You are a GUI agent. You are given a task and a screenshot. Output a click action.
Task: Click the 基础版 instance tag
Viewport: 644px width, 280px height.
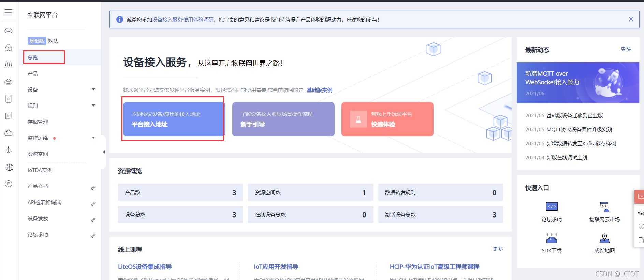click(x=37, y=41)
